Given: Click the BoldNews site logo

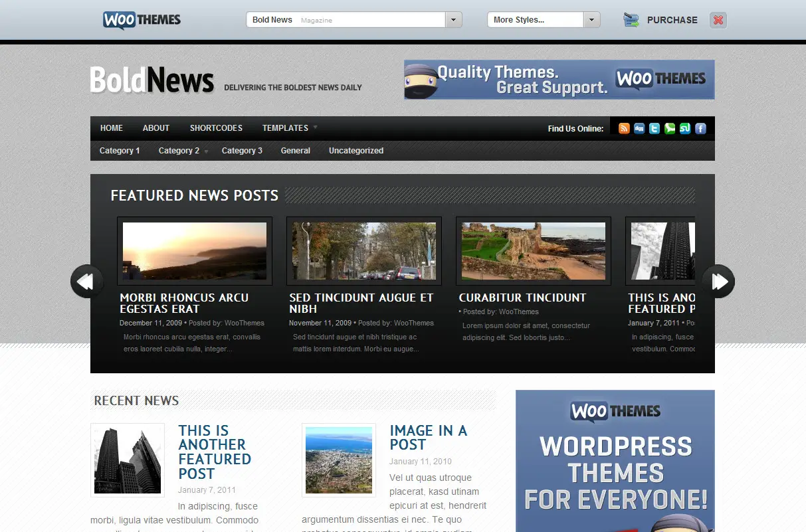Looking at the screenshot, I should point(152,80).
